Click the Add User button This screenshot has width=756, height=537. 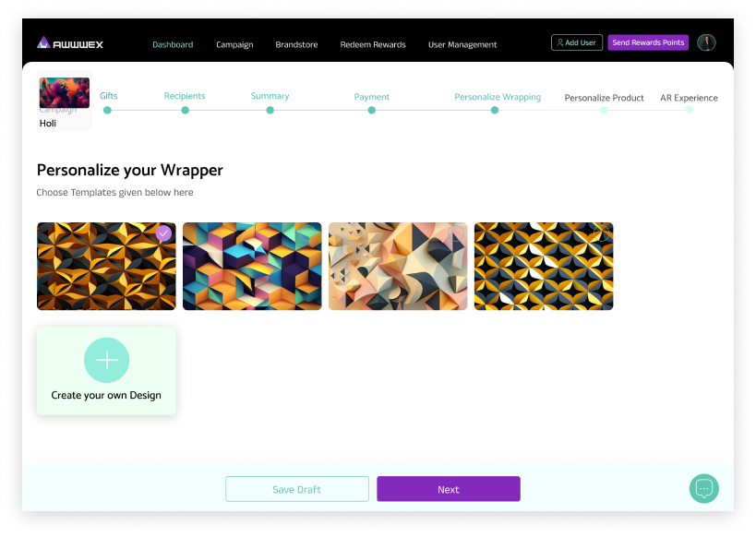[x=577, y=42]
